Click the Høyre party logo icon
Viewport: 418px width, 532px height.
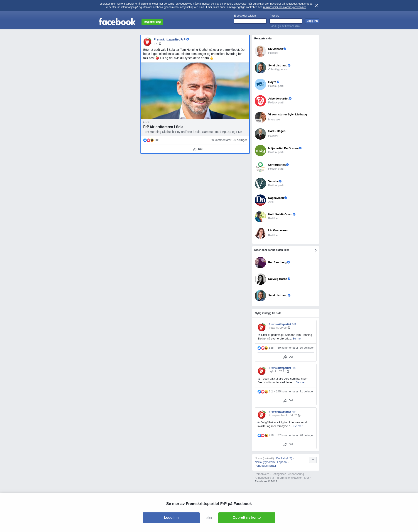click(x=260, y=84)
